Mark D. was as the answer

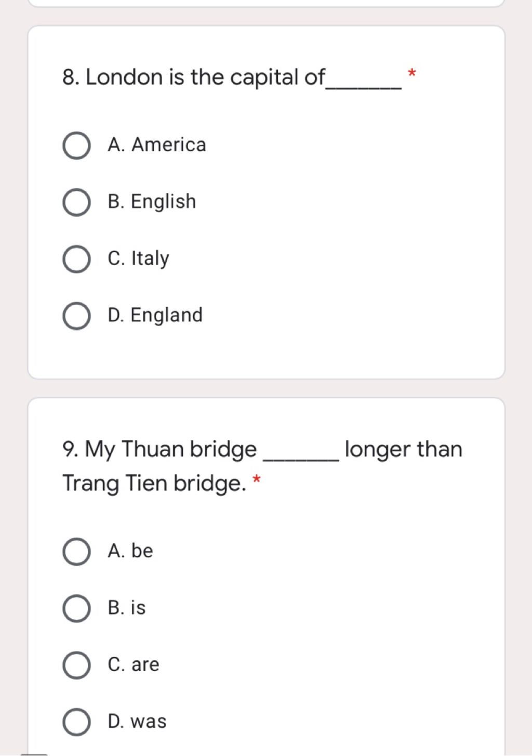[x=76, y=722]
